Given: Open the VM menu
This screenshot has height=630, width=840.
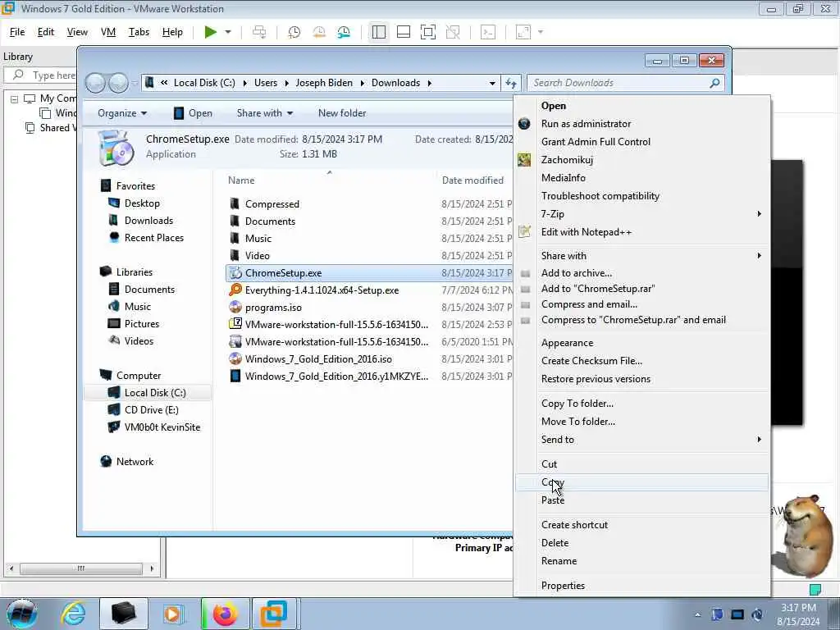Looking at the screenshot, I should (108, 32).
